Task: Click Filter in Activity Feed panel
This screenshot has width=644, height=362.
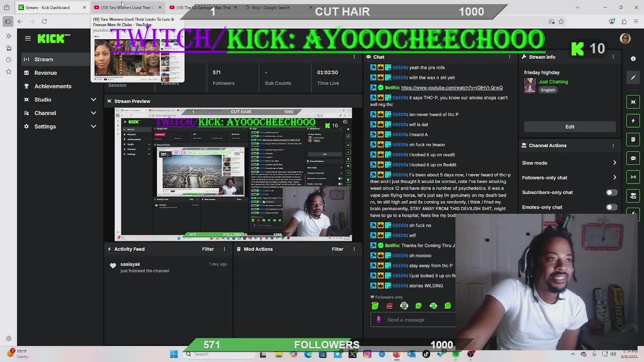Action: click(208, 249)
